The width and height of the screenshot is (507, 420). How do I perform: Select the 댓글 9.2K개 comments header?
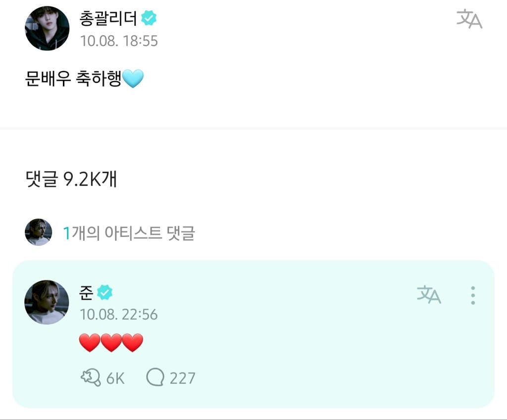tap(71, 179)
